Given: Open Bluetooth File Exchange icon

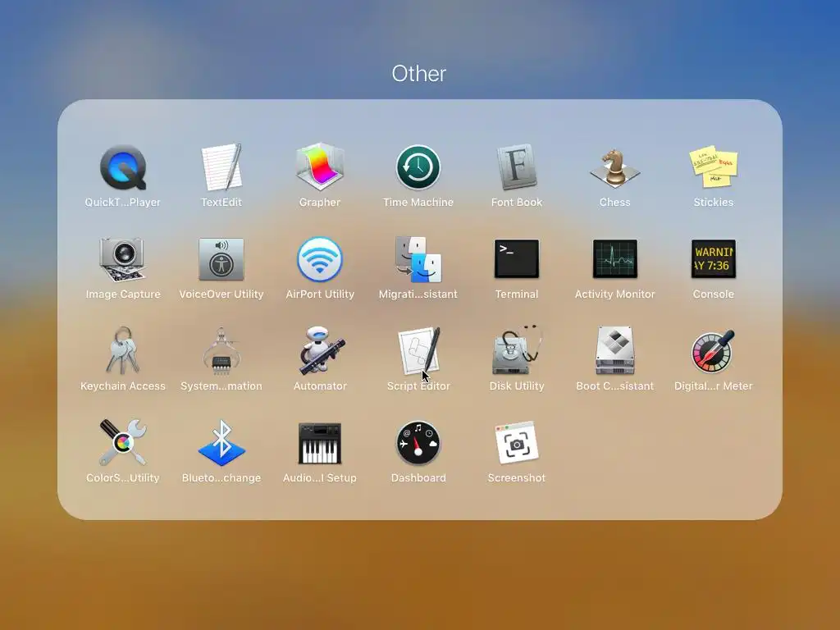Looking at the screenshot, I should [221, 442].
